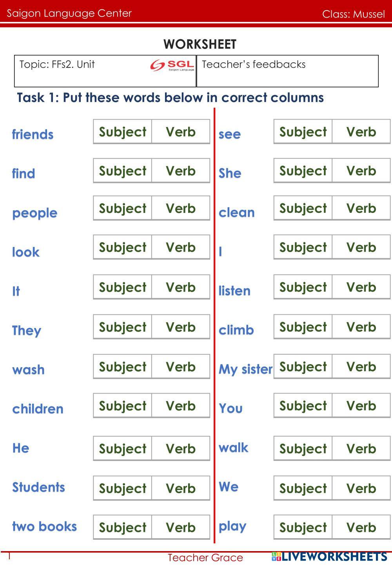Choose Verb for the word find
The image size is (392, 566).
[x=181, y=171]
